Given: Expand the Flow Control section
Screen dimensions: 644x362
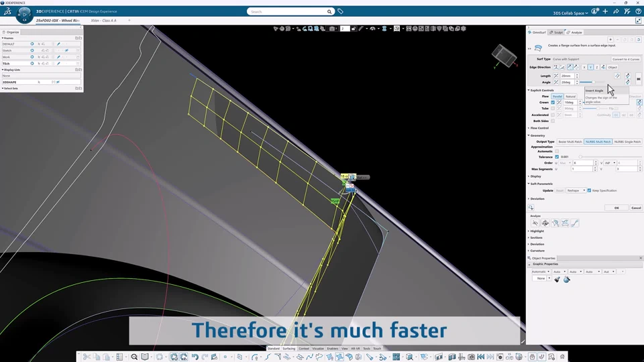Looking at the screenshot, I should point(529,128).
